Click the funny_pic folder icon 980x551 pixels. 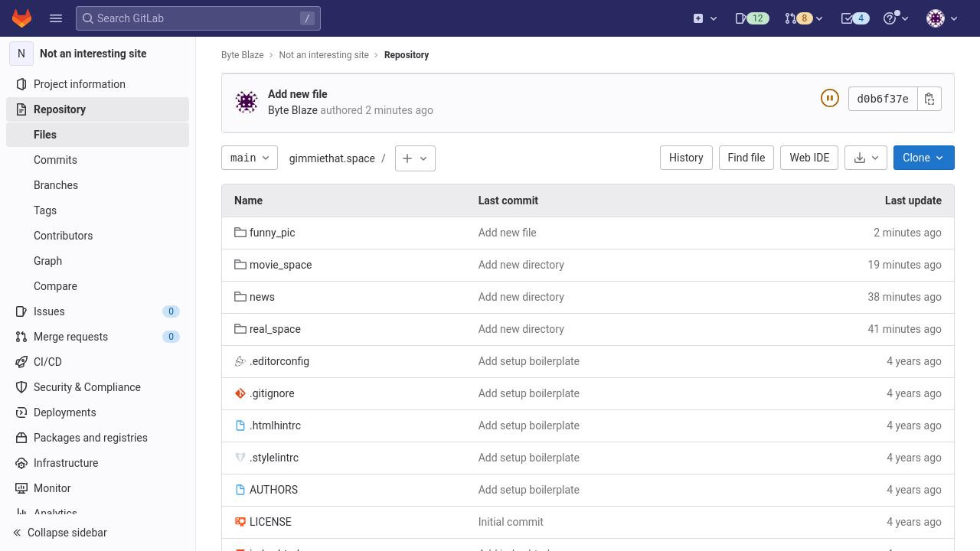point(240,233)
